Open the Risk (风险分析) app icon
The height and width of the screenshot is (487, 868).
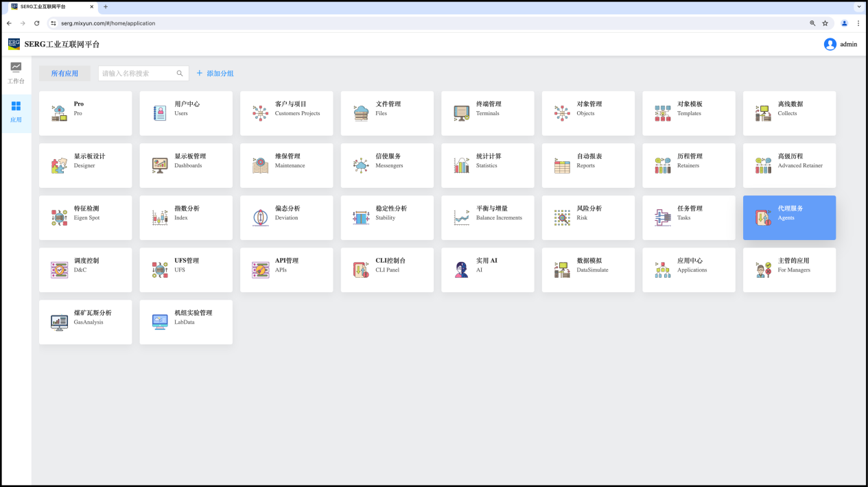pyautogui.click(x=562, y=218)
